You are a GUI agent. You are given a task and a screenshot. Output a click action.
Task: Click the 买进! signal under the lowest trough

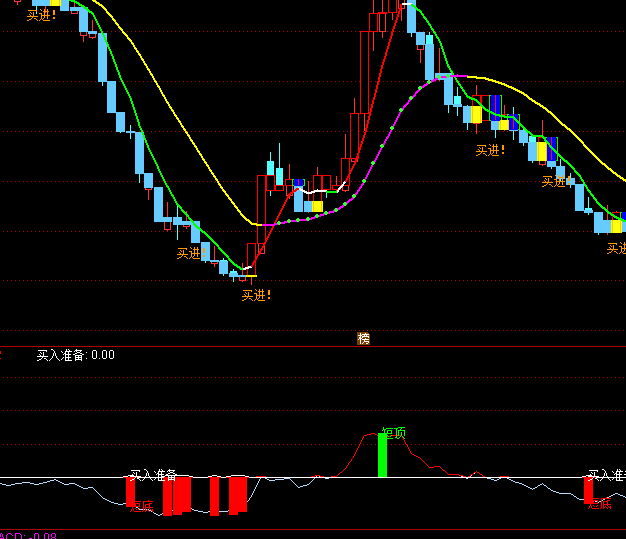coord(256,295)
